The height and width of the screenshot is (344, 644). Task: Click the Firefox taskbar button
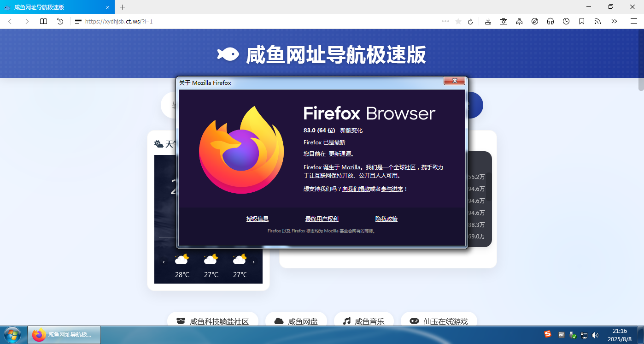click(64, 335)
